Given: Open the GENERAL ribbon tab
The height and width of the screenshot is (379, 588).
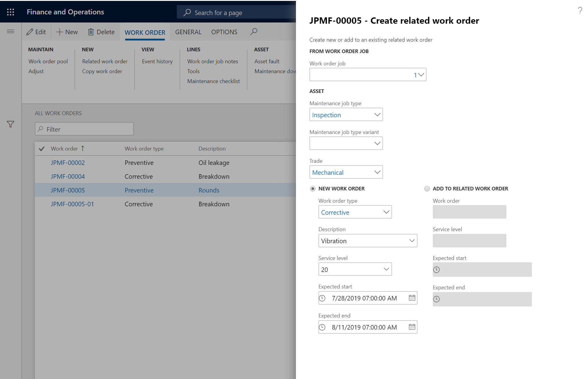Looking at the screenshot, I should tap(187, 31).
